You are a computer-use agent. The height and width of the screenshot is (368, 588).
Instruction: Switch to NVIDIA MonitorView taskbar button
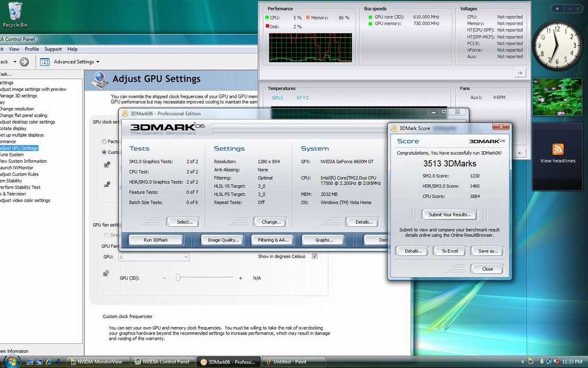pos(98,362)
